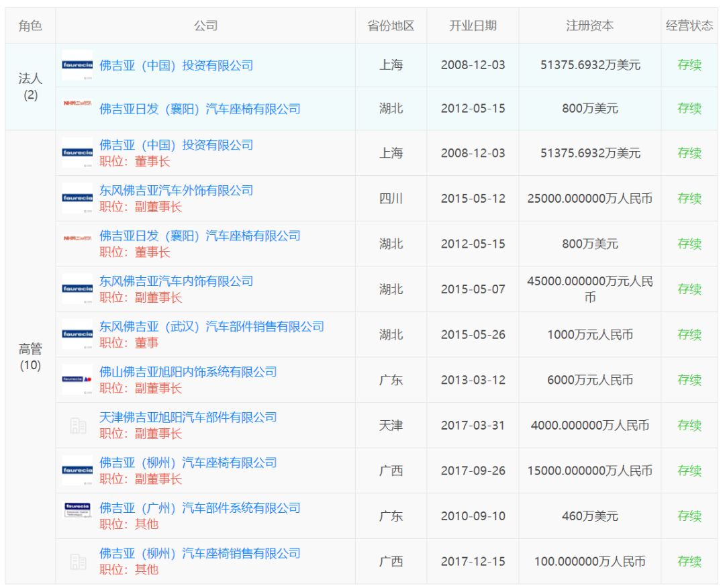Open 东风佛吉亚汽车外饰有限公司 company link

click(176, 191)
